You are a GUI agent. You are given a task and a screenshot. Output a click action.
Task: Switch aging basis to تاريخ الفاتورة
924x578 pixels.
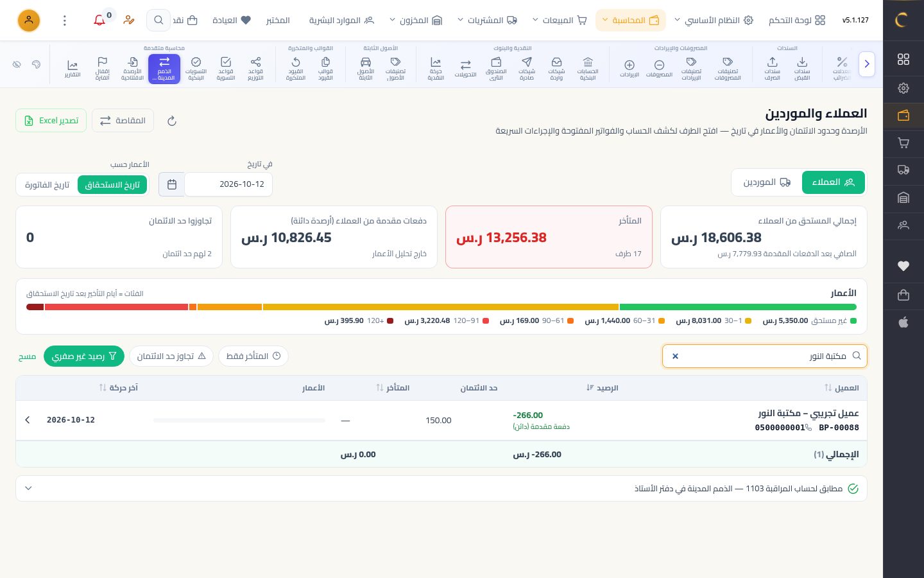[47, 185]
